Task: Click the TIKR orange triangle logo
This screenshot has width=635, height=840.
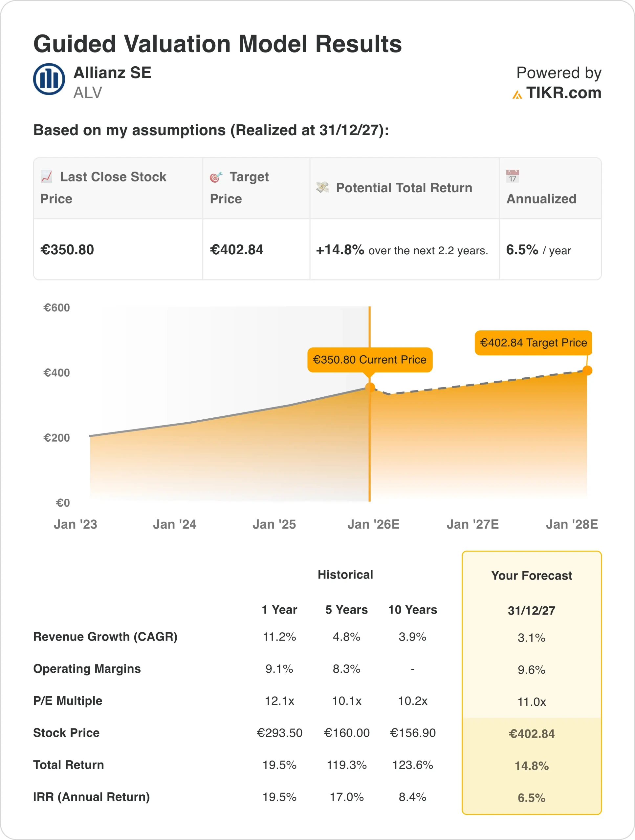Action: point(517,94)
